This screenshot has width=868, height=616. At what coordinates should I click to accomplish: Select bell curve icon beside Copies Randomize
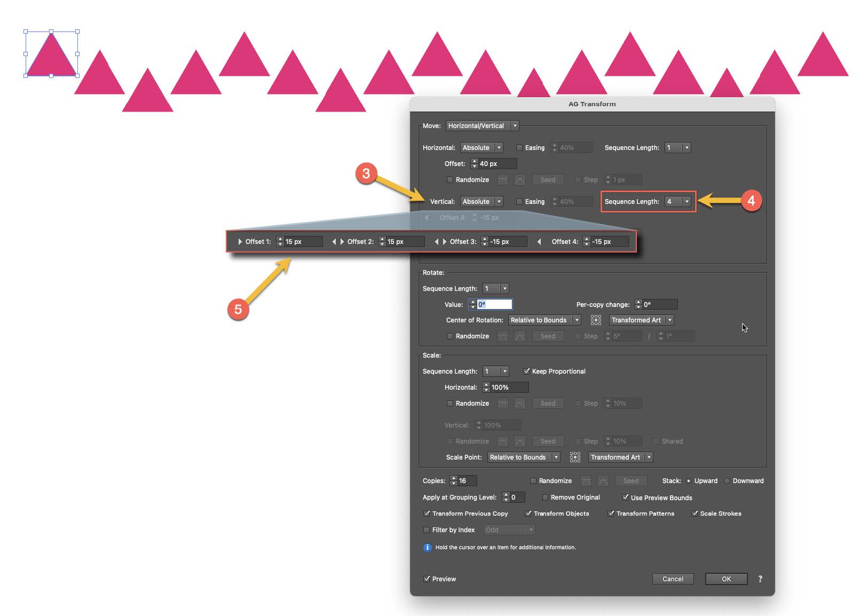pos(603,481)
